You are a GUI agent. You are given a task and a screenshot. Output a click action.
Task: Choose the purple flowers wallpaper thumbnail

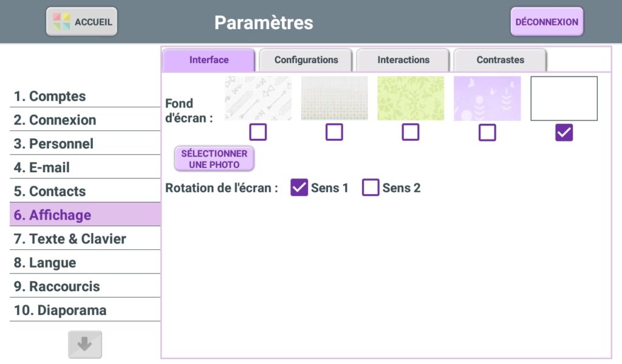point(487,98)
